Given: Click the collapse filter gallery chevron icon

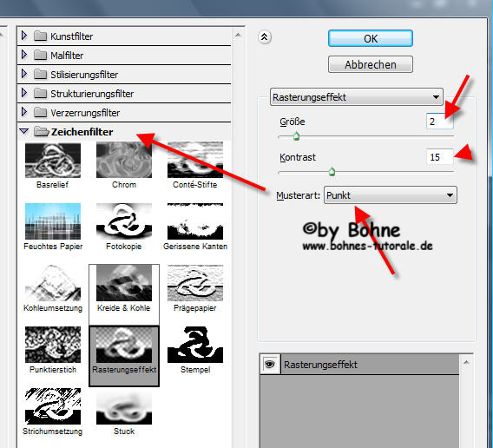Looking at the screenshot, I should point(265,37).
